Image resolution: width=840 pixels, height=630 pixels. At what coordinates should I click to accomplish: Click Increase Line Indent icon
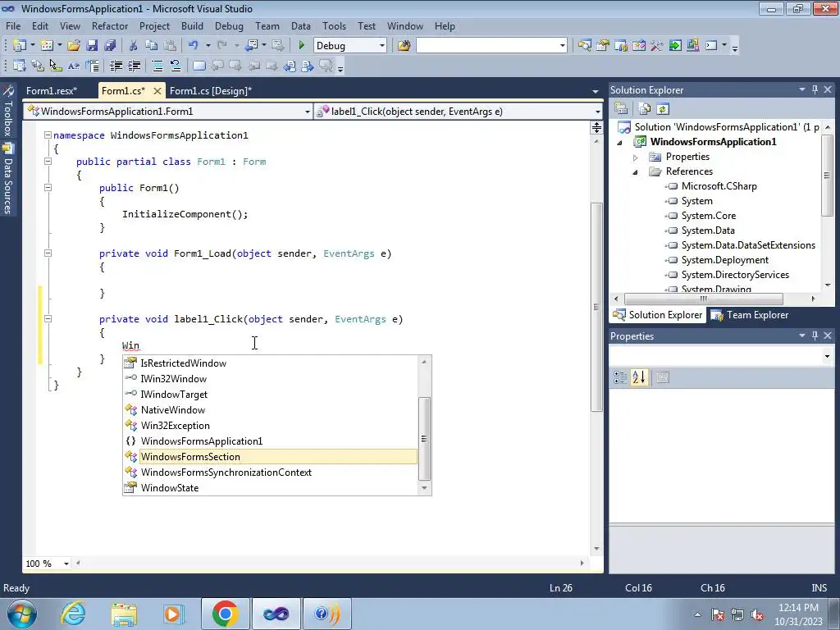point(134,66)
